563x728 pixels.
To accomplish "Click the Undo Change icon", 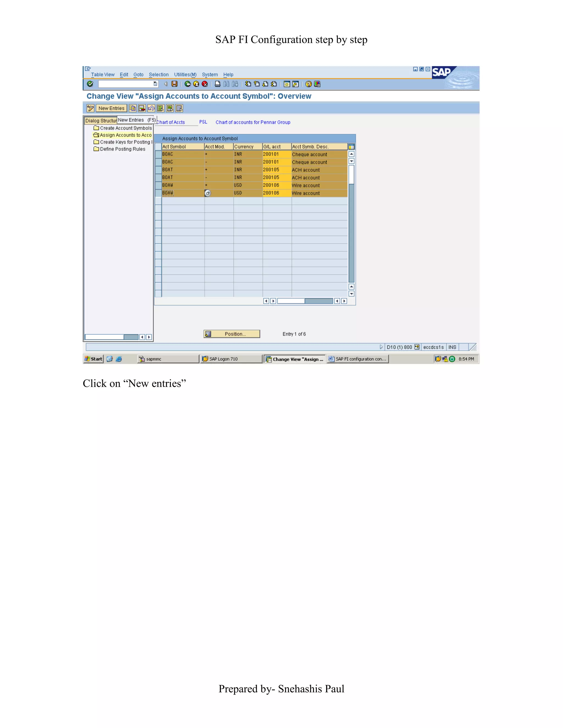I will click(151, 108).
